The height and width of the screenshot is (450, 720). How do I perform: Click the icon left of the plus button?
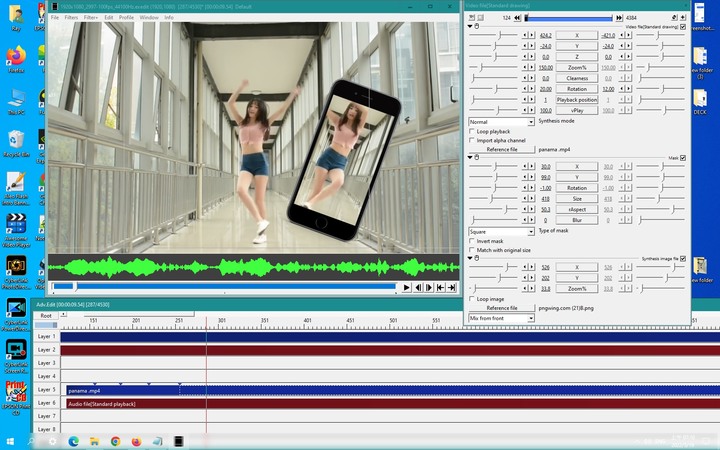(674, 17)
